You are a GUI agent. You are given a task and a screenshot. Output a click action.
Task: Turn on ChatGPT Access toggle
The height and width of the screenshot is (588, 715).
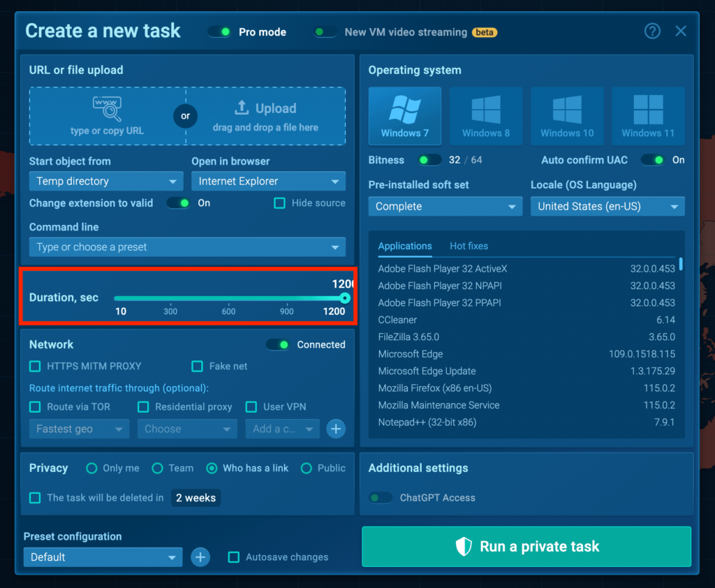point(381,498)
